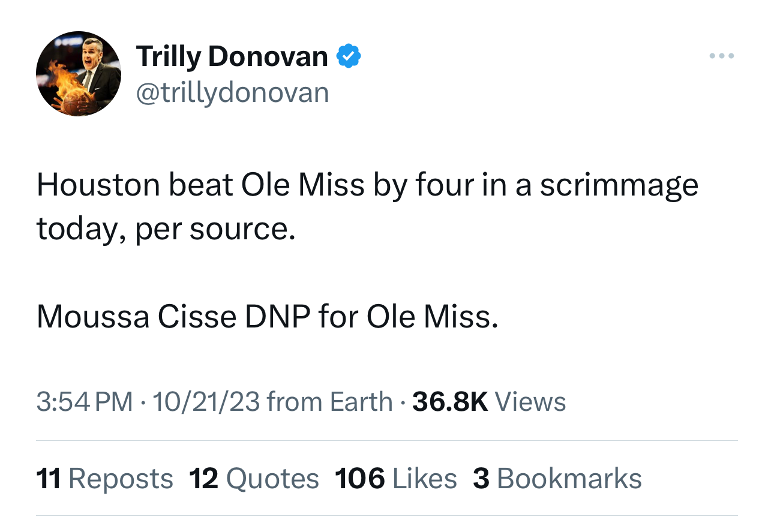Image resolution: width=774 pixels, height=532 pixels.
Task: Show the 11 Reposts list
Action: pos(105,479)
